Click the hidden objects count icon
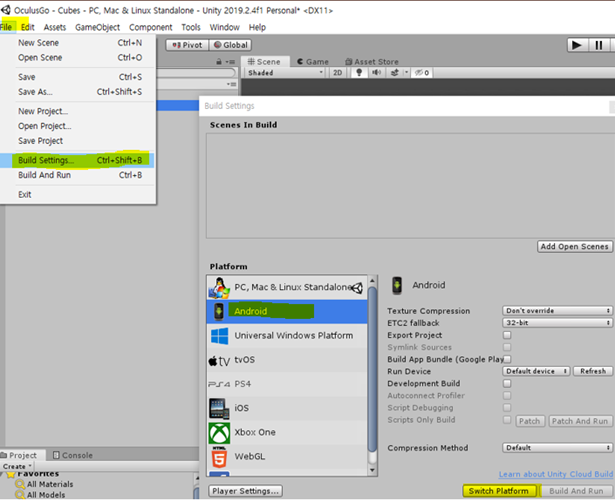The height and width of the screenshot is (501, 615). pyautogui.click(x=422, y=73)
